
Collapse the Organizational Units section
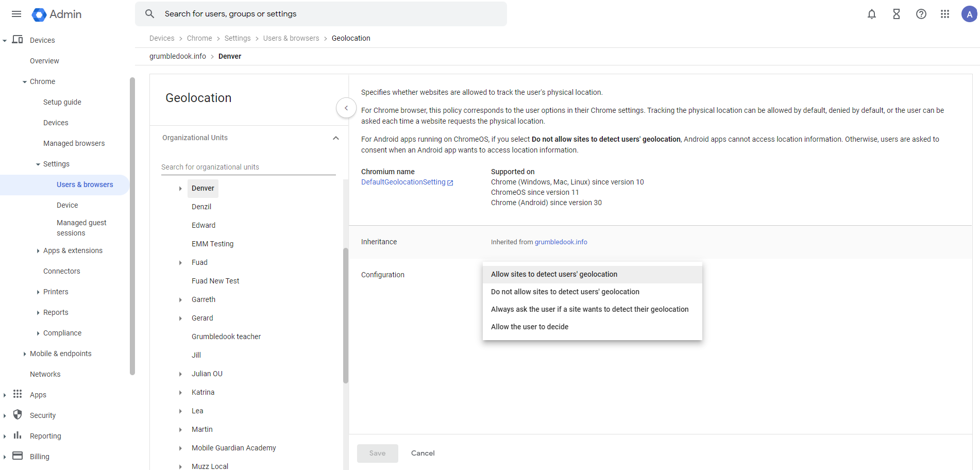click(336, 138)
